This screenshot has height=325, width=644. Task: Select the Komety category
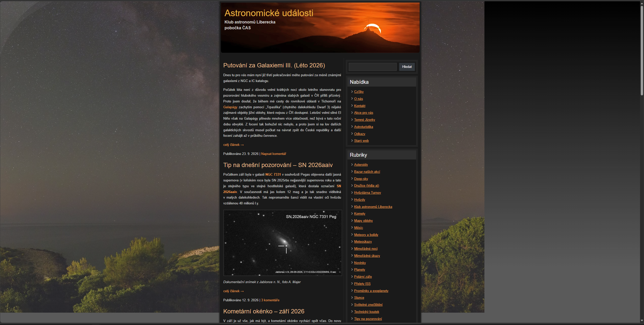click(x=360, y=214)
